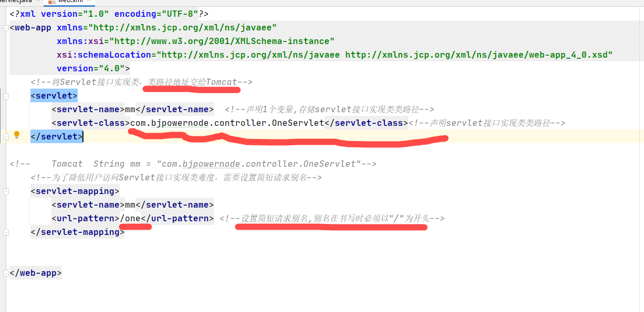Click the "/one" url-pattern value
Viewport: 644px width, 312px height.
130,218
